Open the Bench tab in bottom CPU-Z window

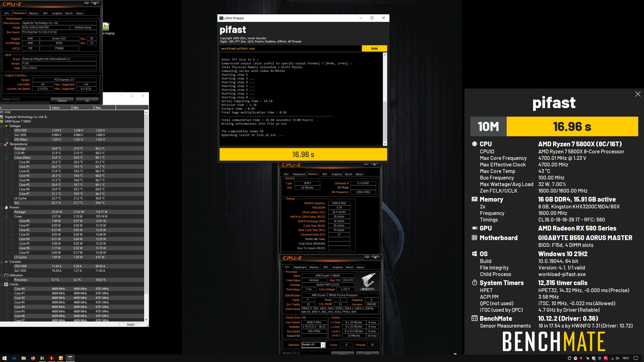(x=349, y=267)
